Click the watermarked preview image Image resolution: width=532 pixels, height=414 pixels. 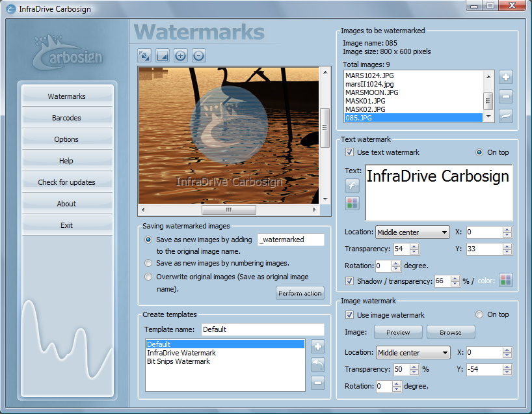coord(229,135)
